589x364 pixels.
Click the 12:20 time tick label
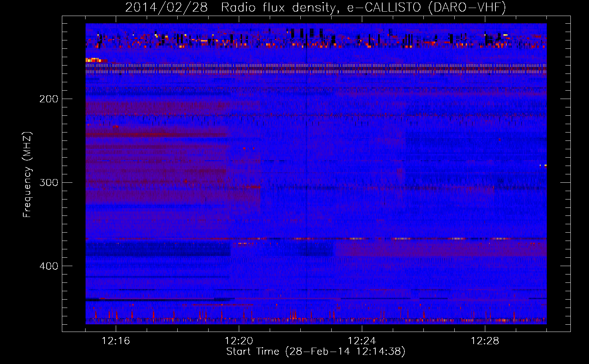tap(239, 341)
